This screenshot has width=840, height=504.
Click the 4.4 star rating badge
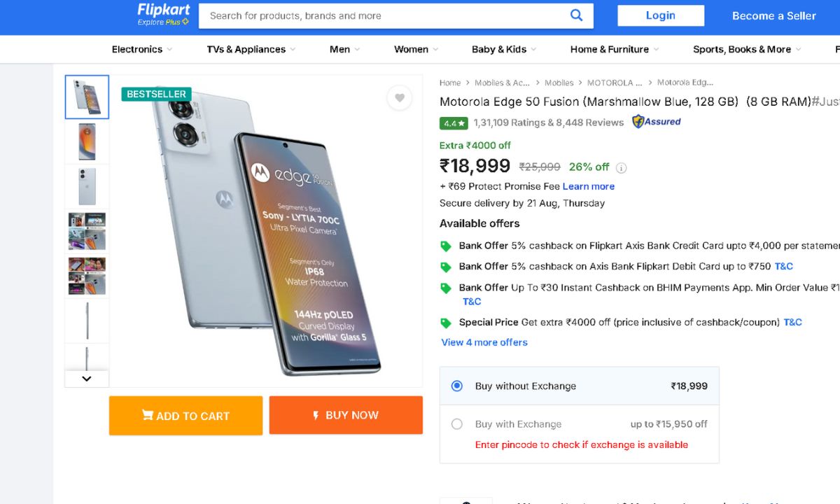pyautogui.click(x=454, y=123)
